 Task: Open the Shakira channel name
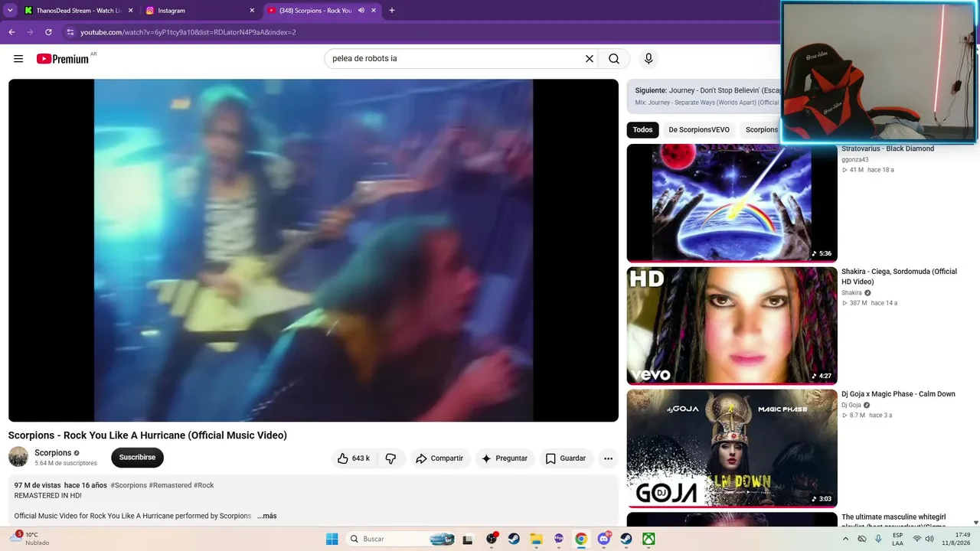point(851,293)
